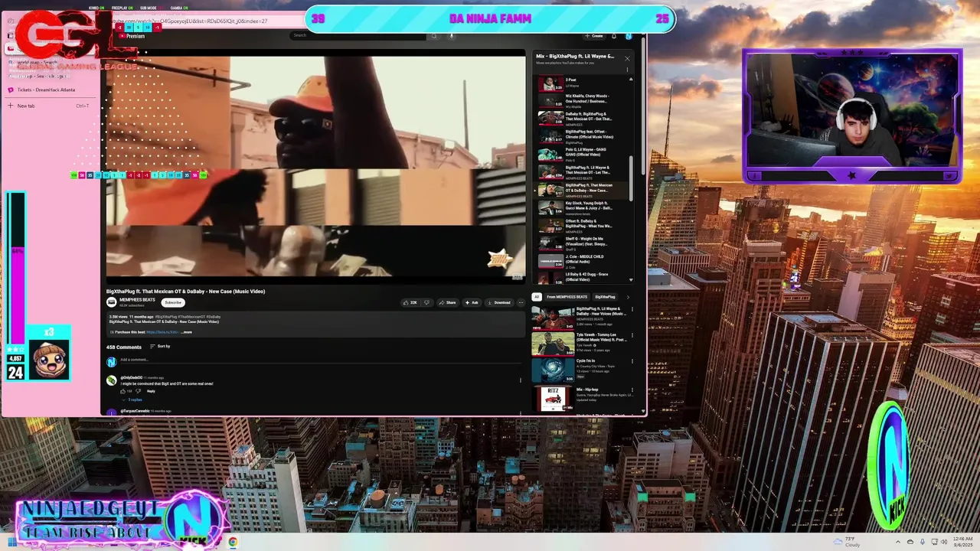Open Mix - Hip-hop playlist
Image resolution: width=980 pixels, height=551 pixels.
(x=582, y=398)
